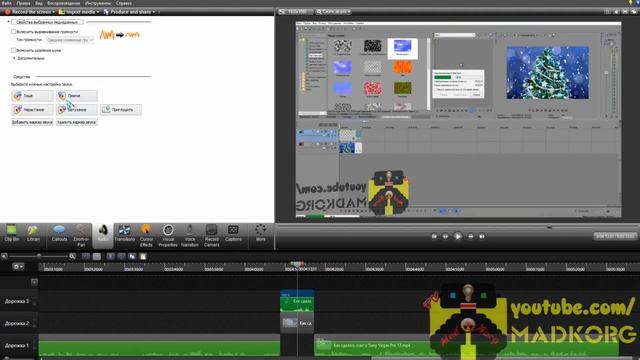Click the add audio marker button

pos(32,122)
